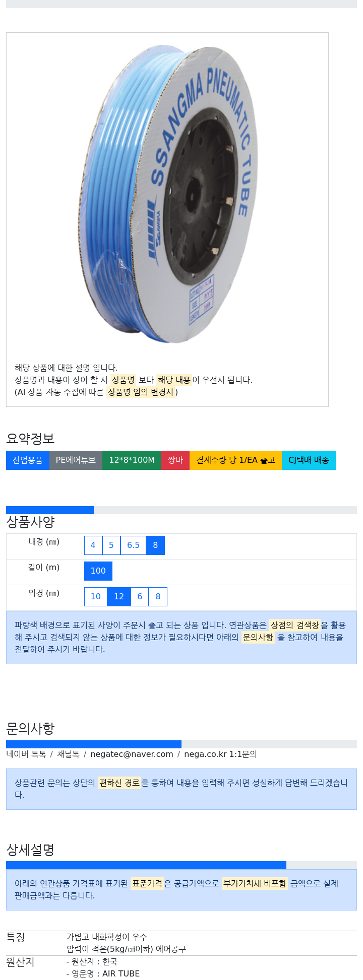Click the yellow 결제수량 당 1/EA 출고 tag
This screenshot has width=363, height=980.
(235, 460)
